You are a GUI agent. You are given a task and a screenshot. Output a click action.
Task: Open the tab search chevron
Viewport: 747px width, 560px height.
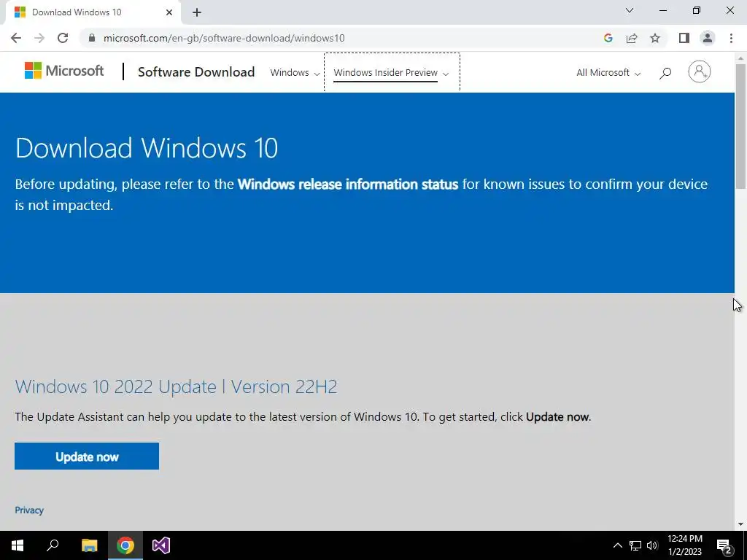(630, 10)
